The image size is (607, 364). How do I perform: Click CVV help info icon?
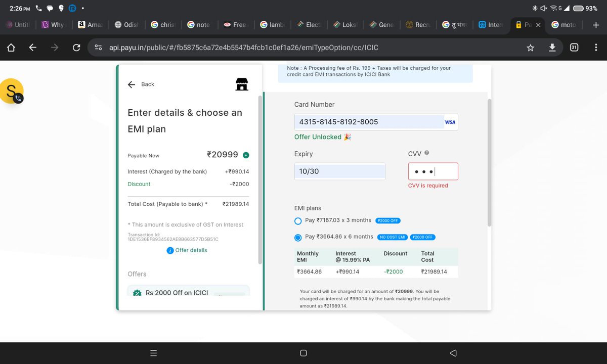coord(426,153)
